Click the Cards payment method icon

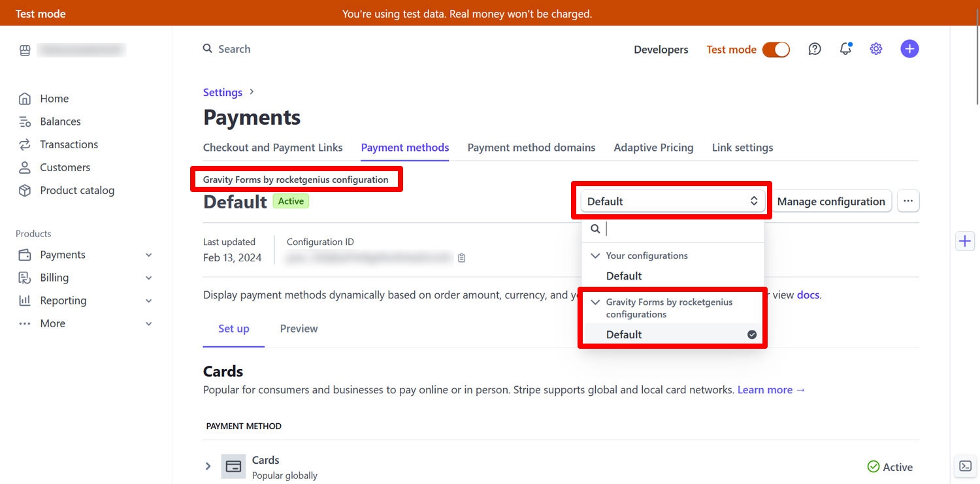(x=233, y=466)
